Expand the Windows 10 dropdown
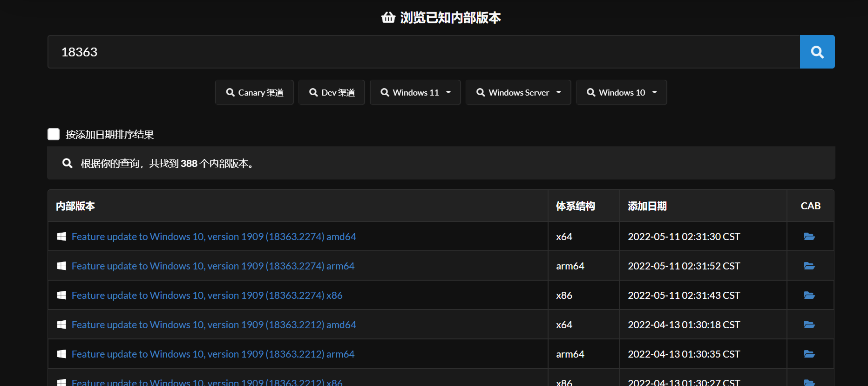 [x=622, y=92]
